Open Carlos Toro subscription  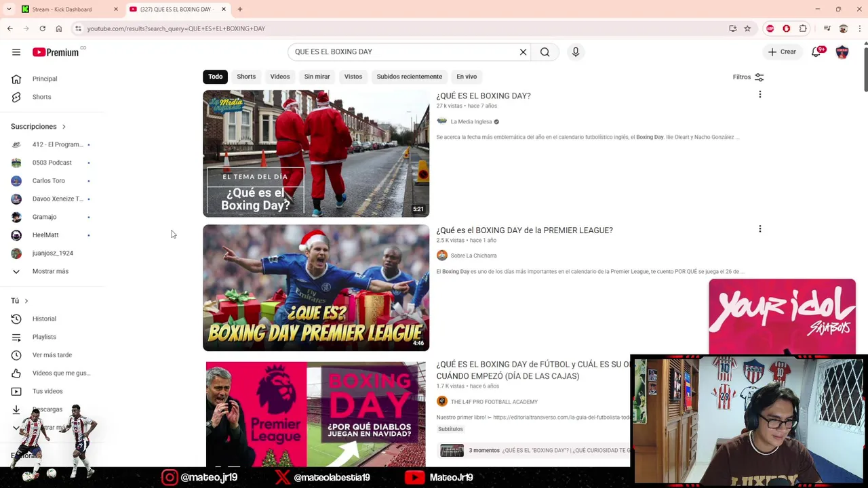(x=51, y=181)
